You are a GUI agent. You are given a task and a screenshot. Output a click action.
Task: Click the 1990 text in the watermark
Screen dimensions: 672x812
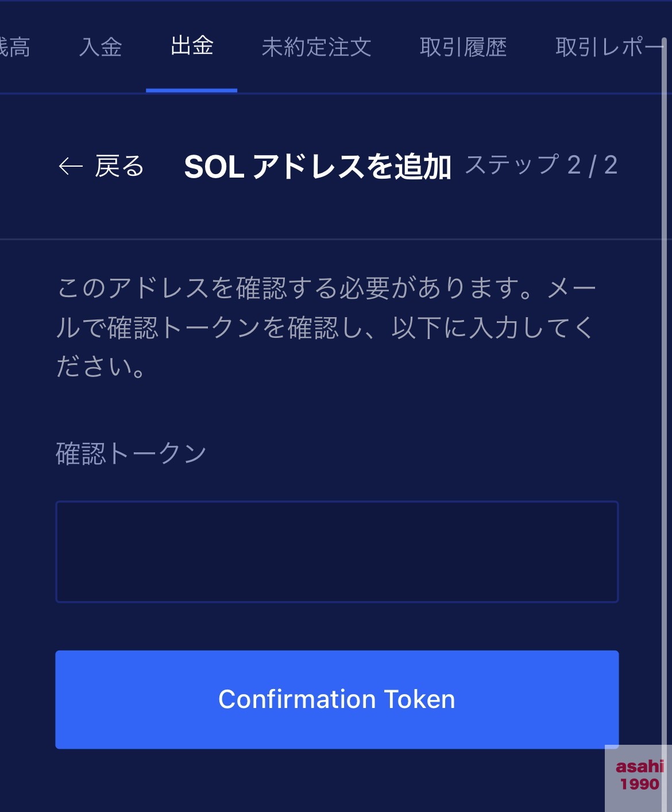click(639, 784)
